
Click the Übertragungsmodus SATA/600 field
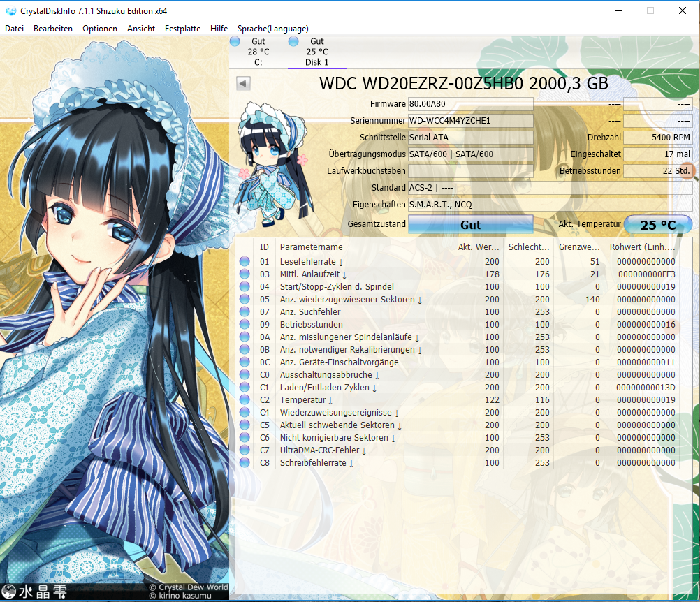(471, 154)
